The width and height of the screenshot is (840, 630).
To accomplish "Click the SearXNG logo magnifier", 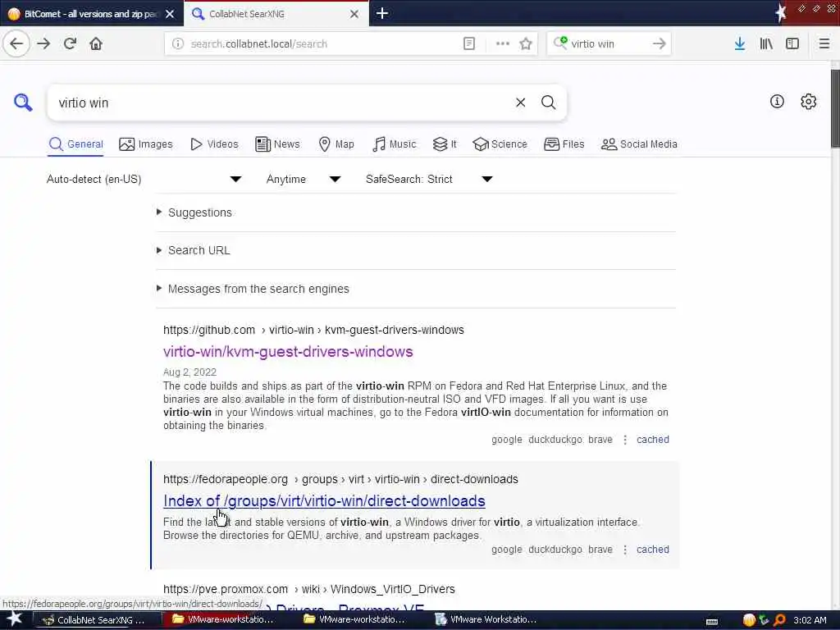I will point(23,102).
